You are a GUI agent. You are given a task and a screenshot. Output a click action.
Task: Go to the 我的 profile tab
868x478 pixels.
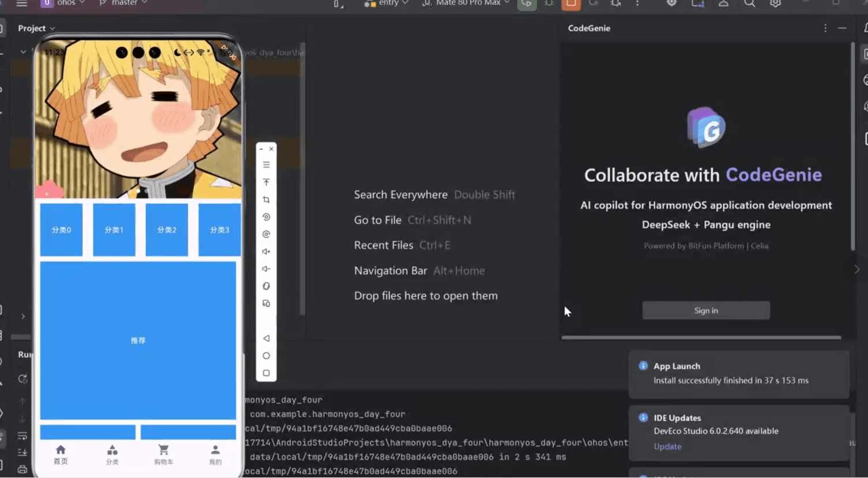coord(215,454)
